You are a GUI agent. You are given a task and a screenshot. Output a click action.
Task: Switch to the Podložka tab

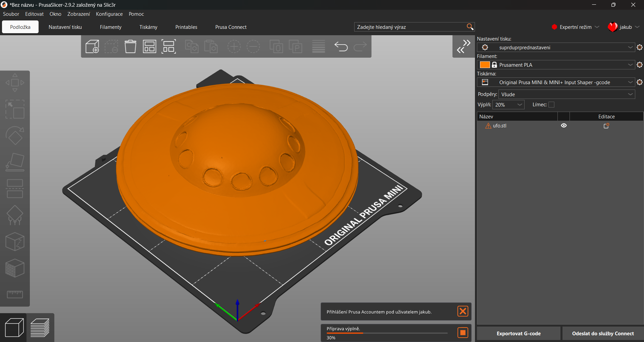[x=20, y=27]
